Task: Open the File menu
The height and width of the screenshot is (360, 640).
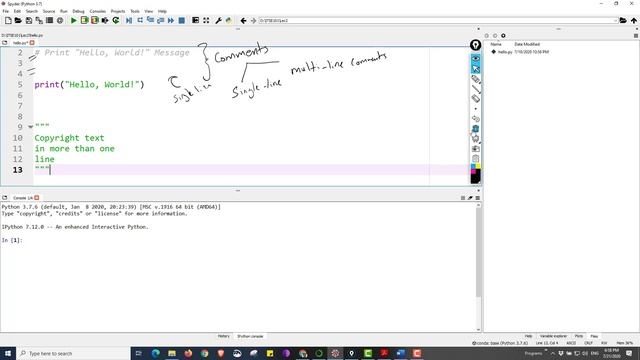Action: tap(6, 11)
